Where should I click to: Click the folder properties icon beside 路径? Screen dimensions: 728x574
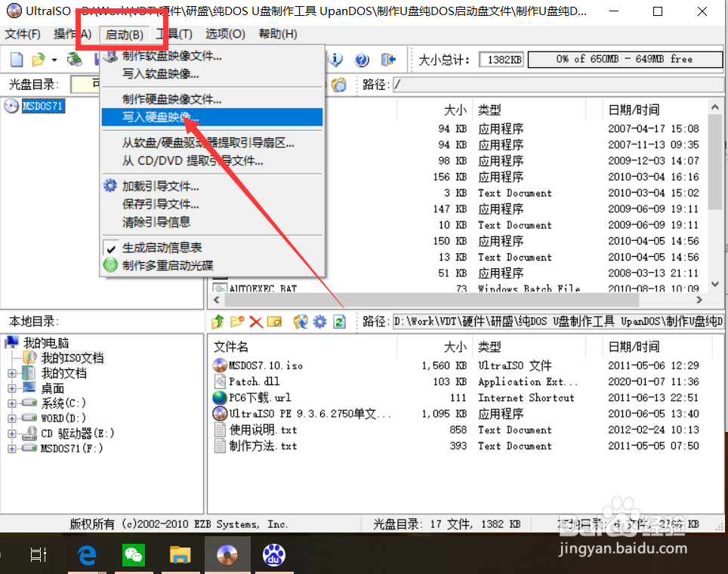(x=339, y=85)
